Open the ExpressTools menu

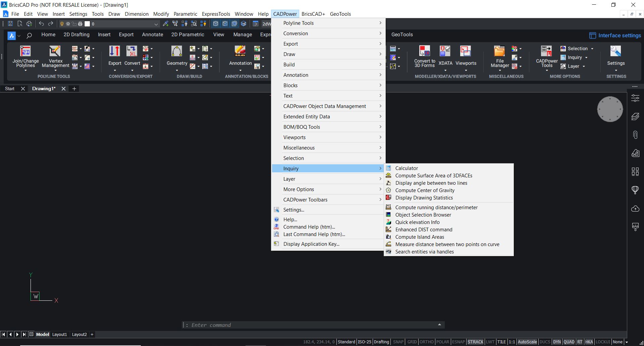coord(216,14)
